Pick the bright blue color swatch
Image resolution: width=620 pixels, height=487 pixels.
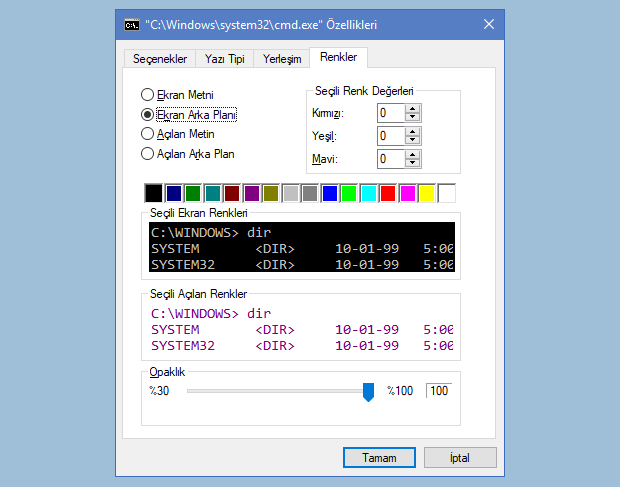pos(330,193)
